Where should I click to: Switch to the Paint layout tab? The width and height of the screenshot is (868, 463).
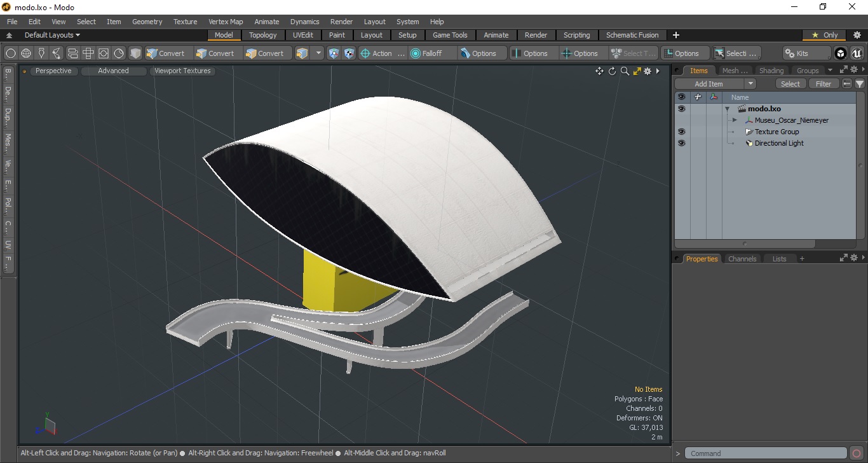click(337, 35)
